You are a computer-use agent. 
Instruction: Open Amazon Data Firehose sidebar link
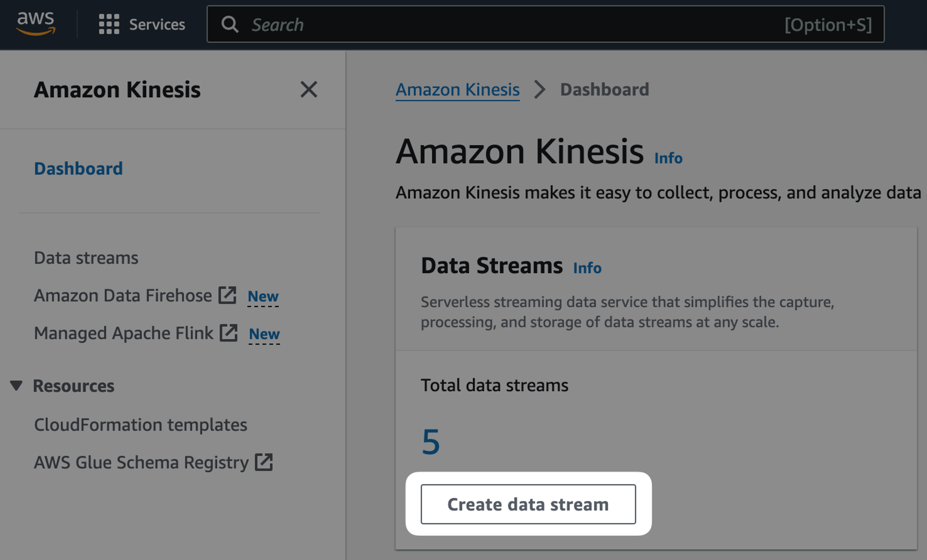123,296
